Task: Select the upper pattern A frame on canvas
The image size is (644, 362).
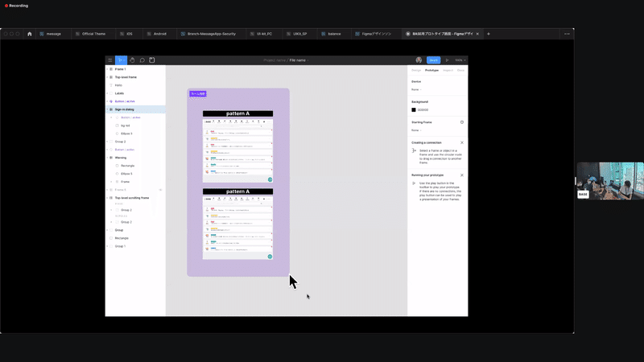Action: point(237,146)
